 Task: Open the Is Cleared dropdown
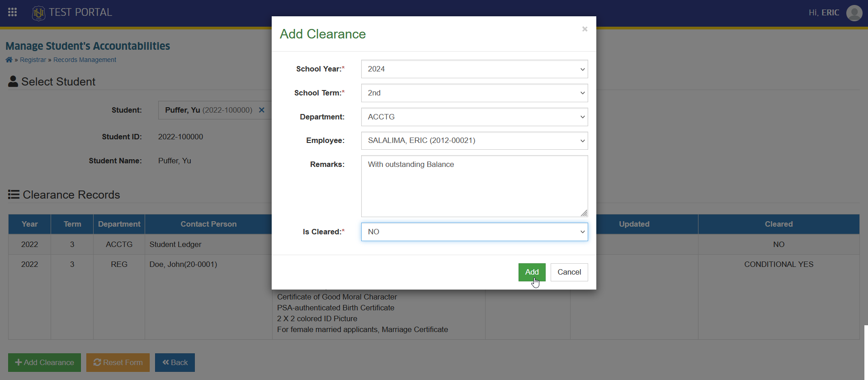pyautogui.click(x=474, y=232)
